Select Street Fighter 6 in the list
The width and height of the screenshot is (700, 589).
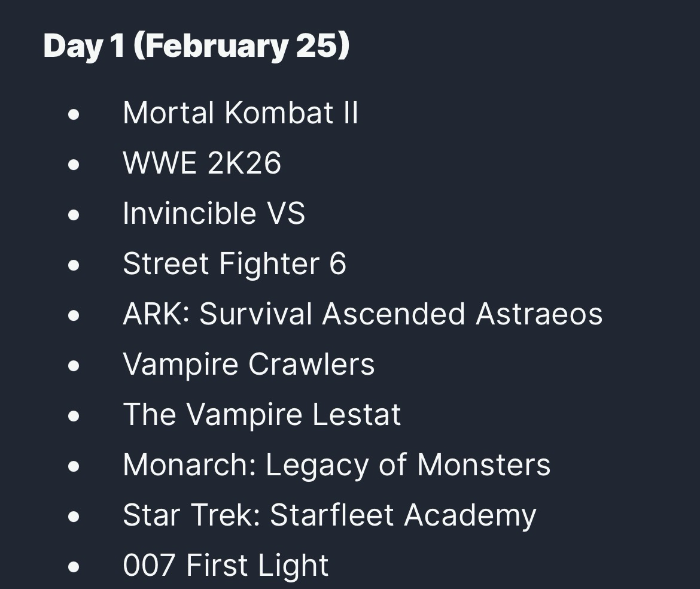[x=234, y=263]
